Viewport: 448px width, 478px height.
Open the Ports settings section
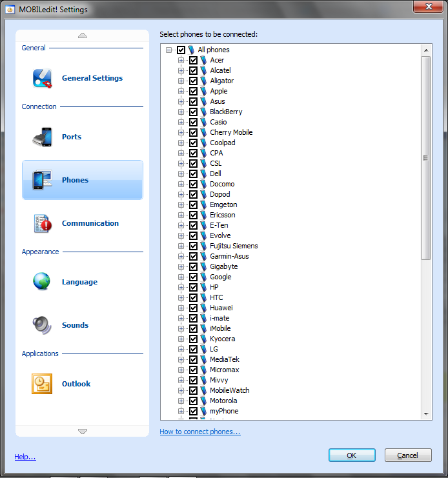pyautogui.click(x=83, y=137)
